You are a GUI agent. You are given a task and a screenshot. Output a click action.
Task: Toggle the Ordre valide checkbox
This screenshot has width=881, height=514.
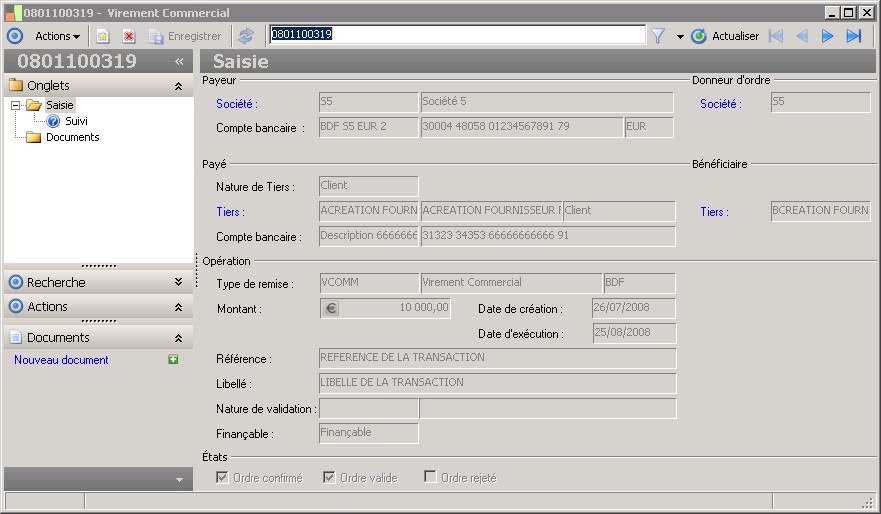click(x=329, y=477)
